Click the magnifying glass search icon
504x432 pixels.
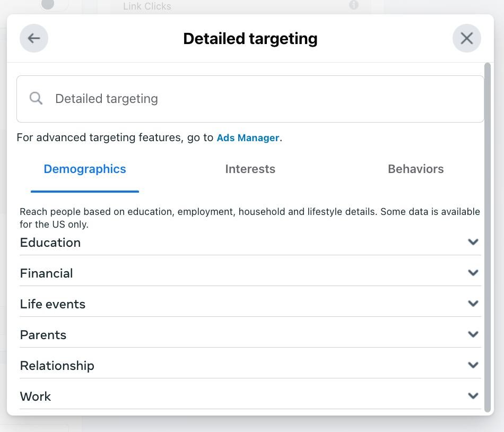36,98
